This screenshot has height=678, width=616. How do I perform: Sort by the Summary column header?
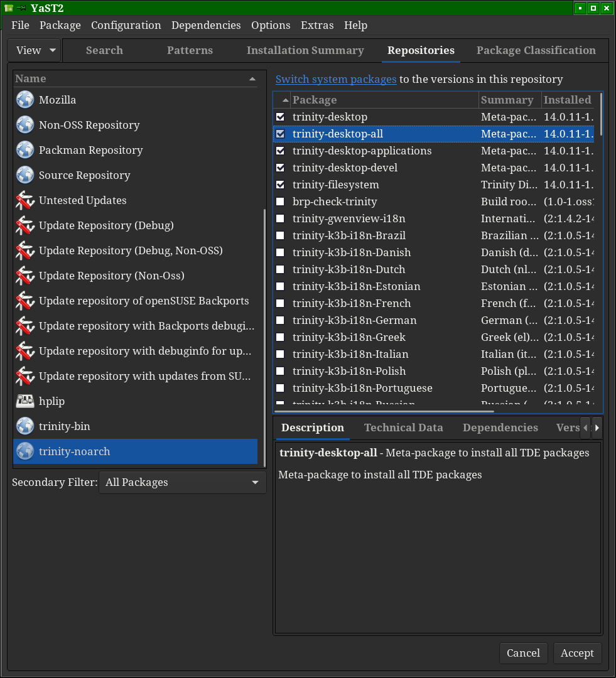pos(510,100)
